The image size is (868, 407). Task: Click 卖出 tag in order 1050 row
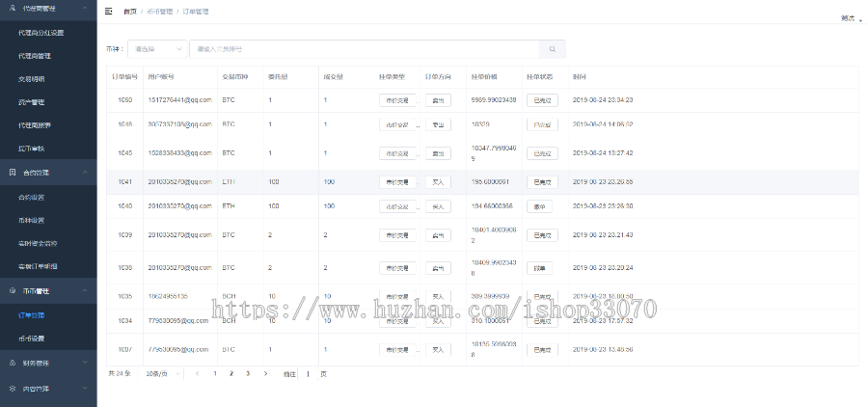click(438, 100)
